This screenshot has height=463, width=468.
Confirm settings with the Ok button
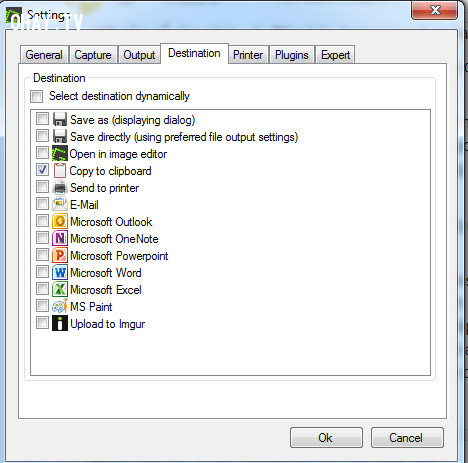(326, 438)
